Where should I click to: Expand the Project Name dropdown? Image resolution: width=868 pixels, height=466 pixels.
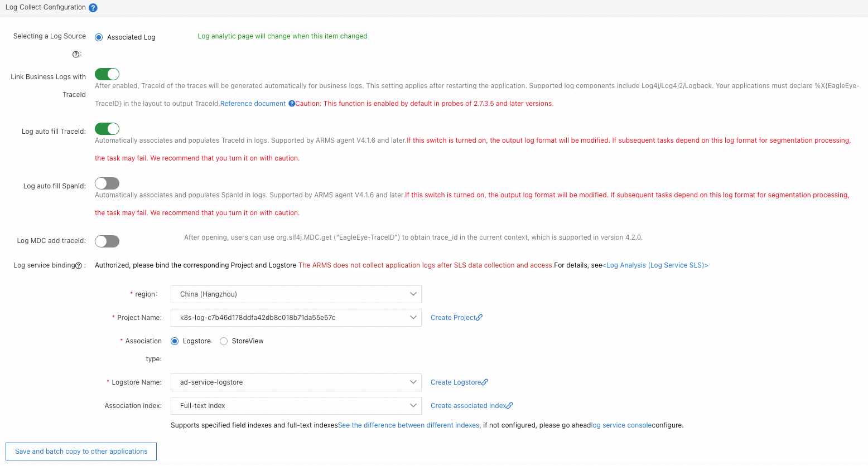(x=296, y=318)
